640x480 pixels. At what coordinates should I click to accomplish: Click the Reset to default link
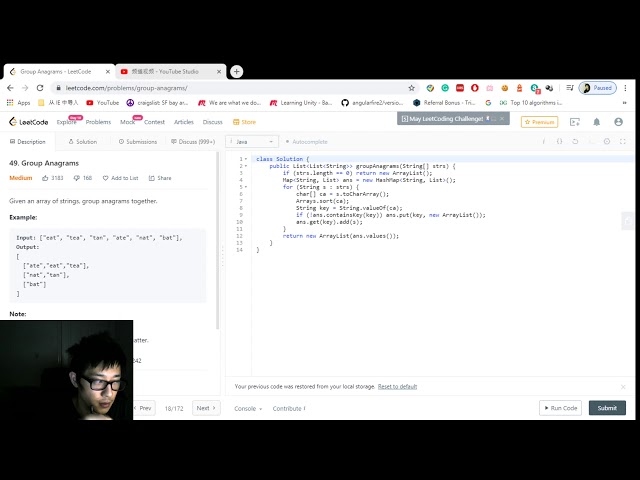(397, 387)
